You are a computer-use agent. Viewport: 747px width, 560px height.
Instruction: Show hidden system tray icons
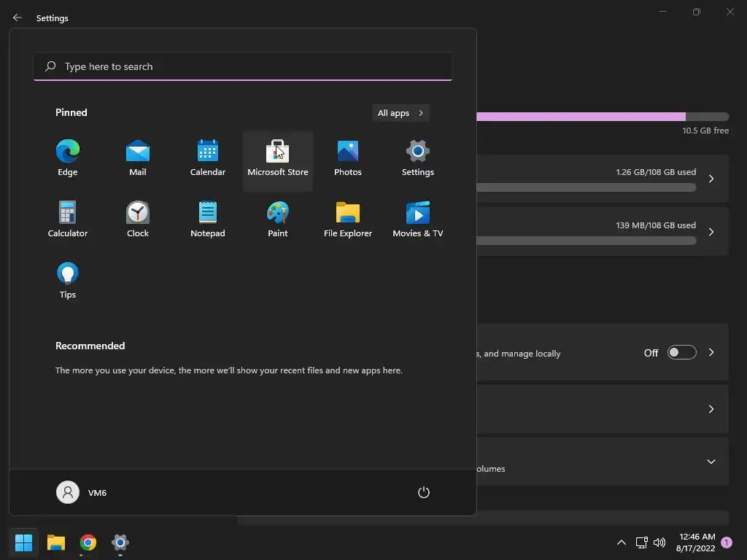[622, 542]
